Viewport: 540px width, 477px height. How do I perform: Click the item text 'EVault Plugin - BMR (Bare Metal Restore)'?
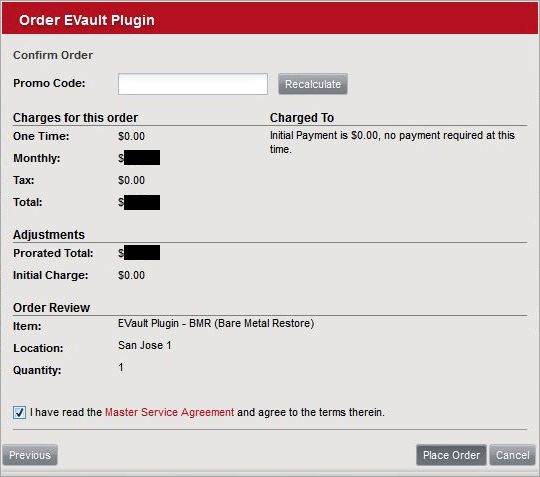(x=216, y=323)
